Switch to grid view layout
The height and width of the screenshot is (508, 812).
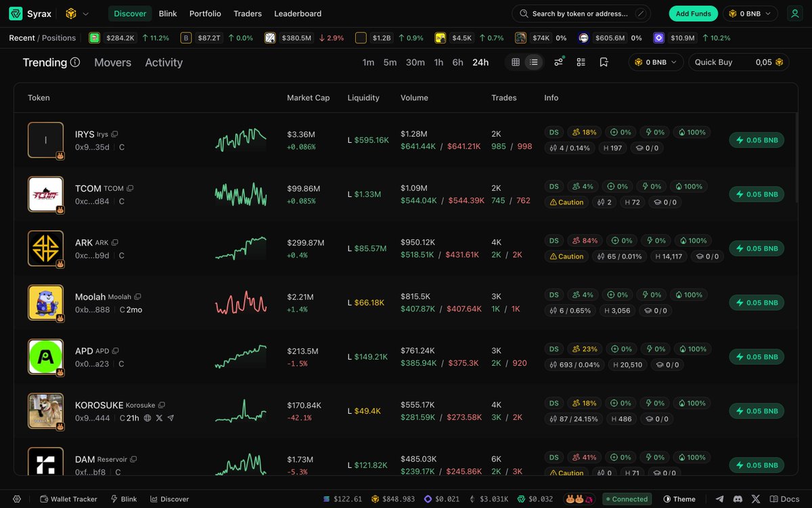(515, 62)
